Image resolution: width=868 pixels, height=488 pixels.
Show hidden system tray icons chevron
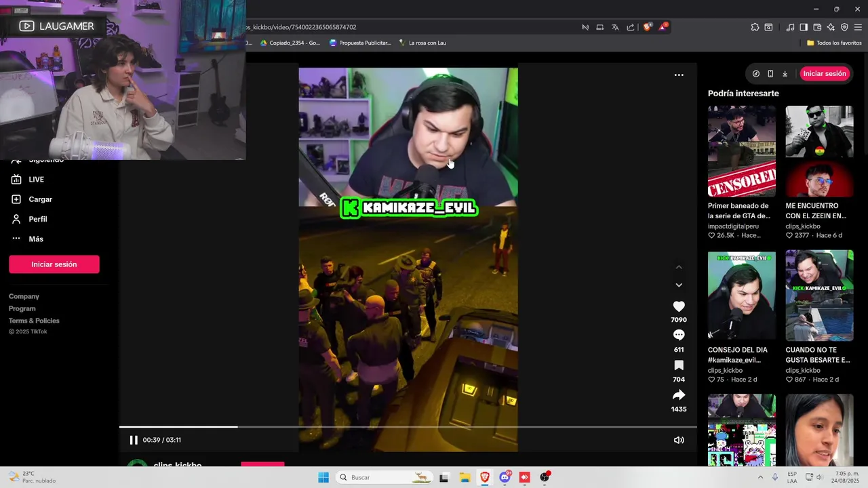760,477
